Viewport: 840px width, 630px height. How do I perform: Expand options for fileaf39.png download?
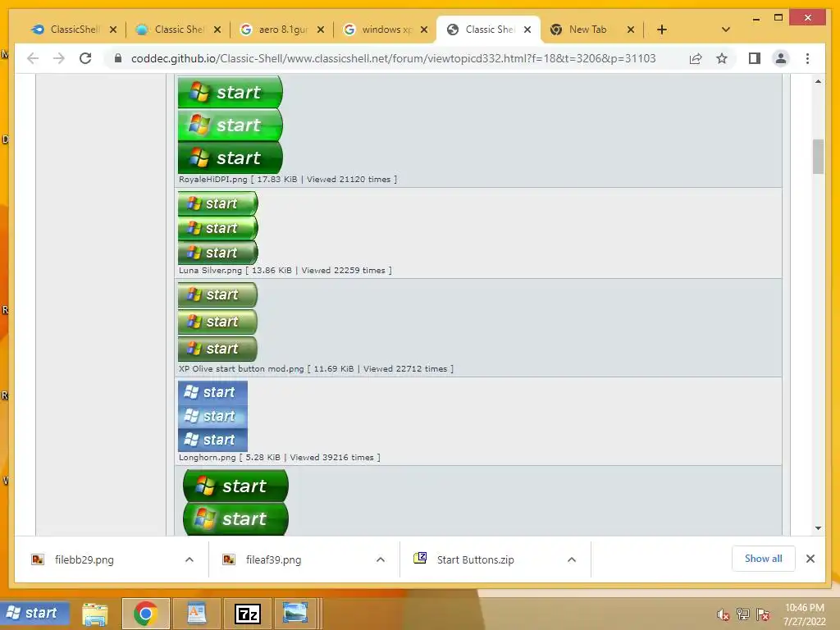[x=381, y=559]
